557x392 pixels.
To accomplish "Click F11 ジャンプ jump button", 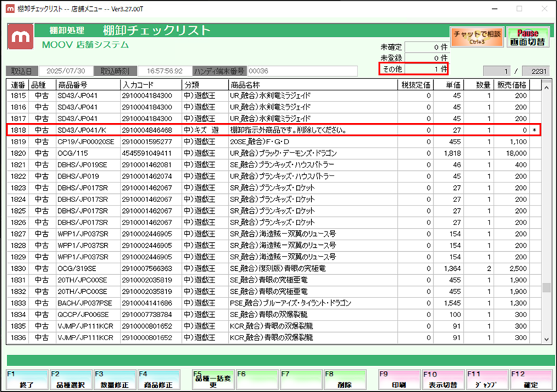I will tap(487, 380).
